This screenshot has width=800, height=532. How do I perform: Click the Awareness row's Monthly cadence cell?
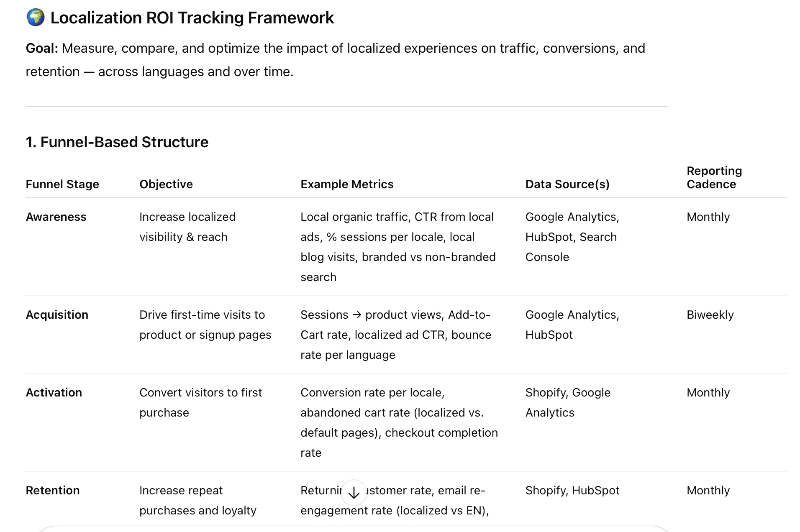click(x=708, y=217)
